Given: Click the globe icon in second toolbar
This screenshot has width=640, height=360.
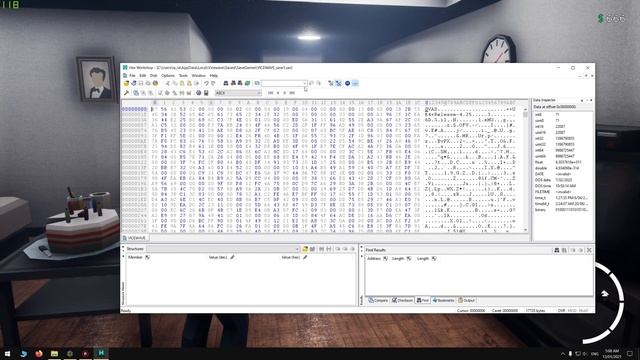Looking at the screenshot, I should (x=198, y=93).
